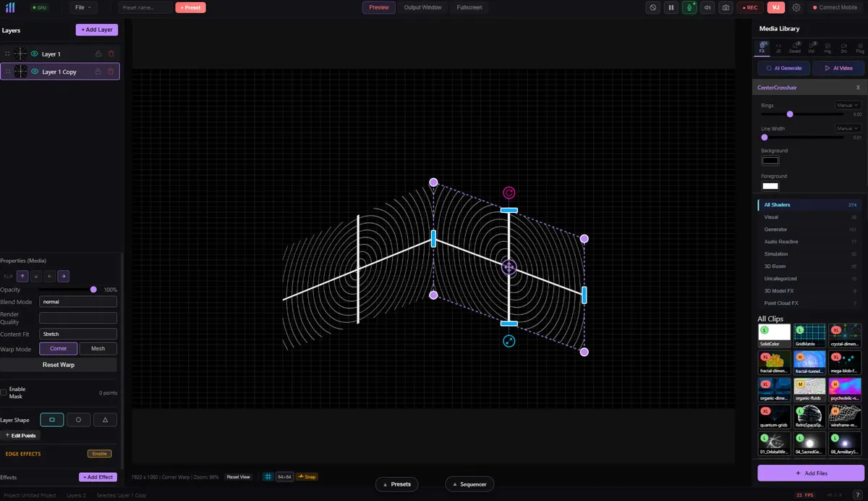The height and width of the screenshot is (501, 868).
Task: Open the Rings Manual mode dropdown
Action: click(846, 104)
